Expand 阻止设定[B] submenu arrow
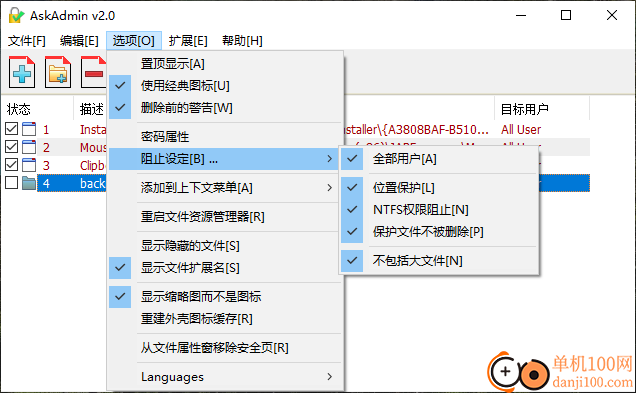 click(x=330, y=159)
